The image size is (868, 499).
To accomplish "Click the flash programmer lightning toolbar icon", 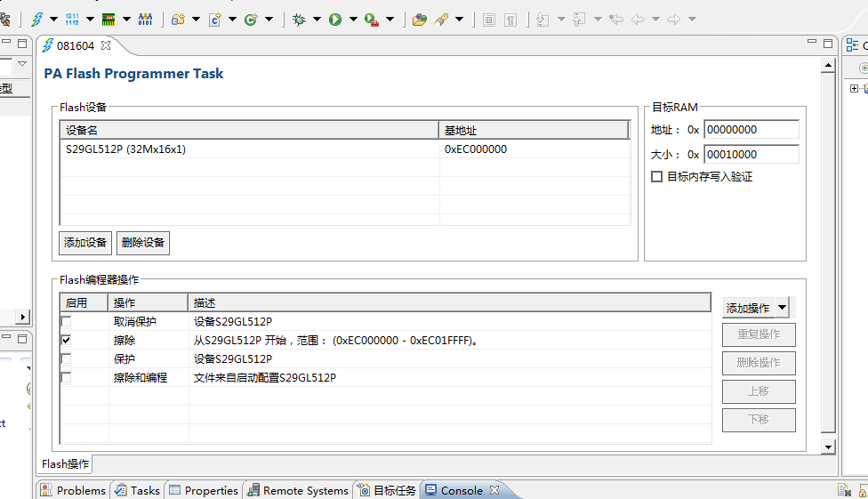I will pos(37,20).
